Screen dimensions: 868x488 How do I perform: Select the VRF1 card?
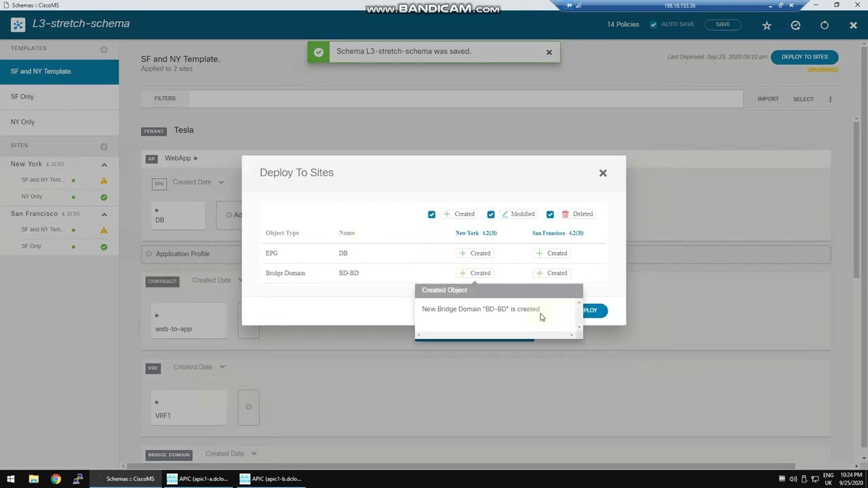coord(189,407)
